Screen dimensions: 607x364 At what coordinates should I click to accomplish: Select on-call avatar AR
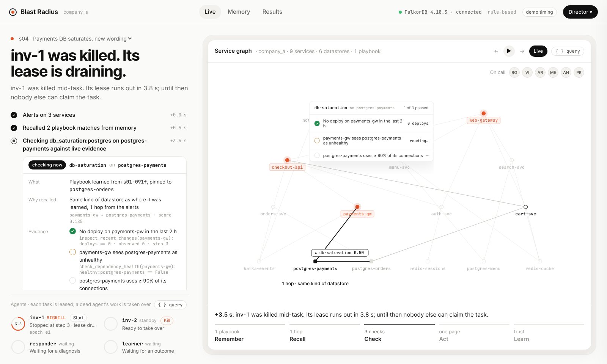540,72
